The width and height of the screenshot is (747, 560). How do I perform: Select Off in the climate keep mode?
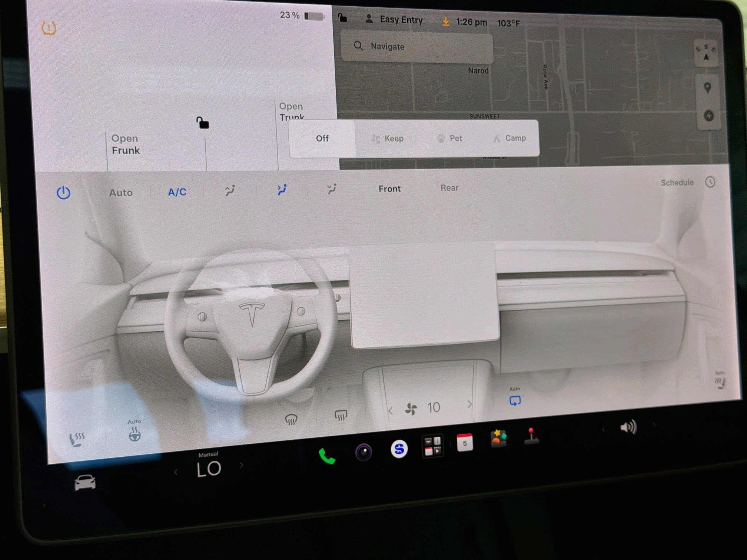322,139
